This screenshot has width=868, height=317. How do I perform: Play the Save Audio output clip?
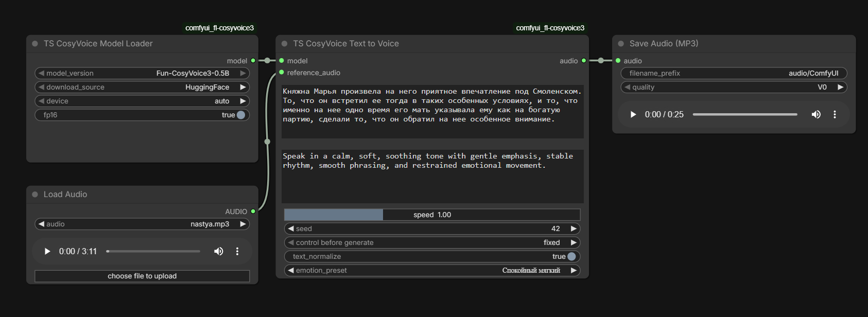[x=633, y=114]
